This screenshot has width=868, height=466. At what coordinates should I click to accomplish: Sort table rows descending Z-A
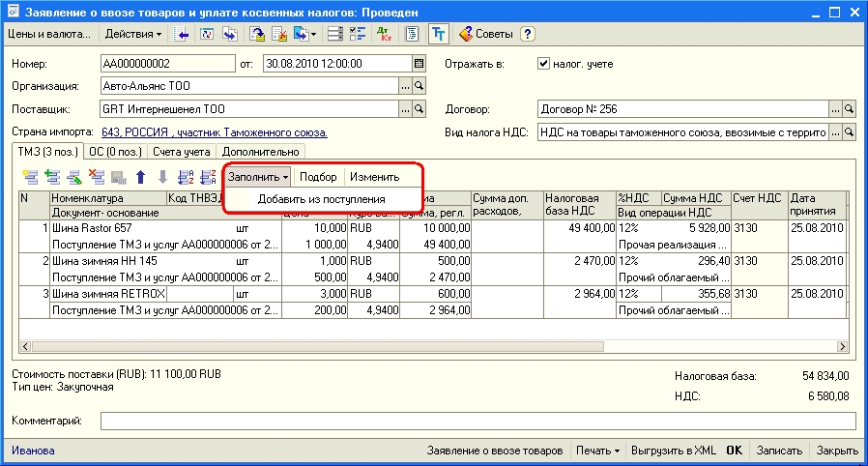tap(208, 177)
